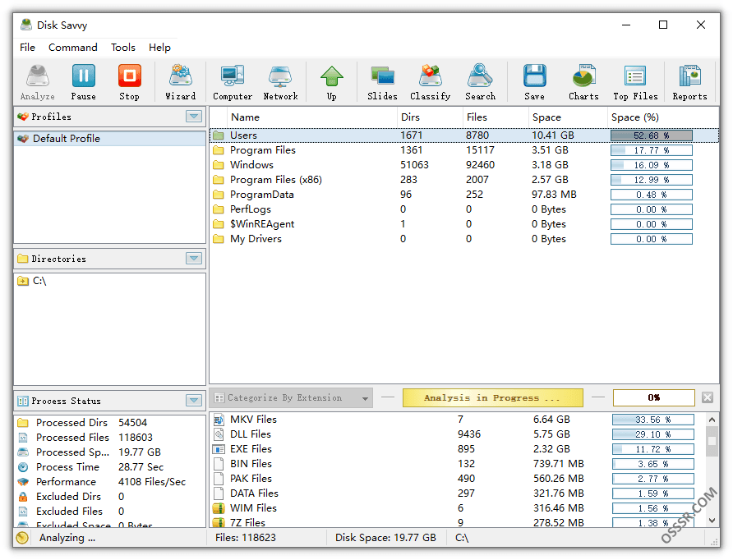This screenshot has width=733, height=560.
Task: Click the Process Time clock icon
Action: (23, 467)
